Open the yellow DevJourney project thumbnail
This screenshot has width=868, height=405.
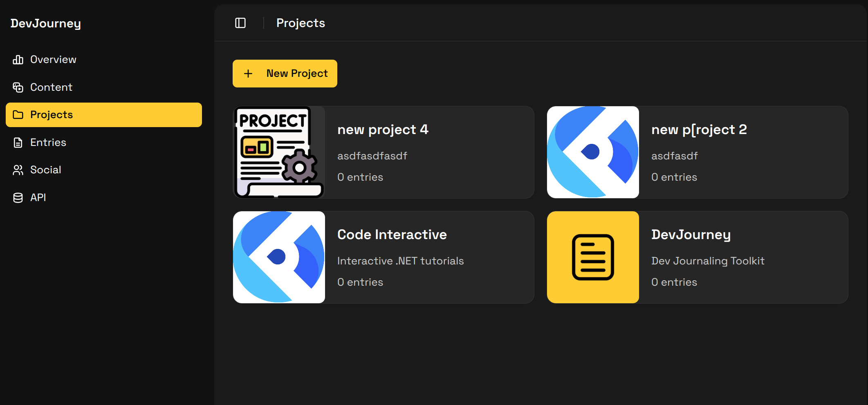click(593, 257)
